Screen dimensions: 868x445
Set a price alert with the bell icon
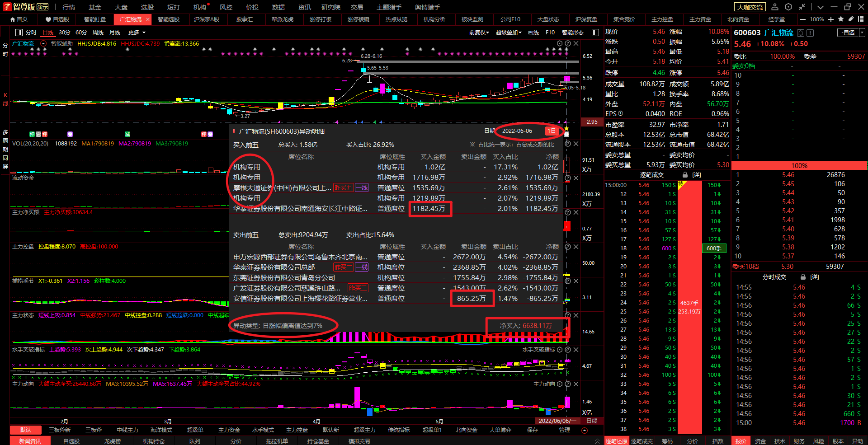(801, 33)
